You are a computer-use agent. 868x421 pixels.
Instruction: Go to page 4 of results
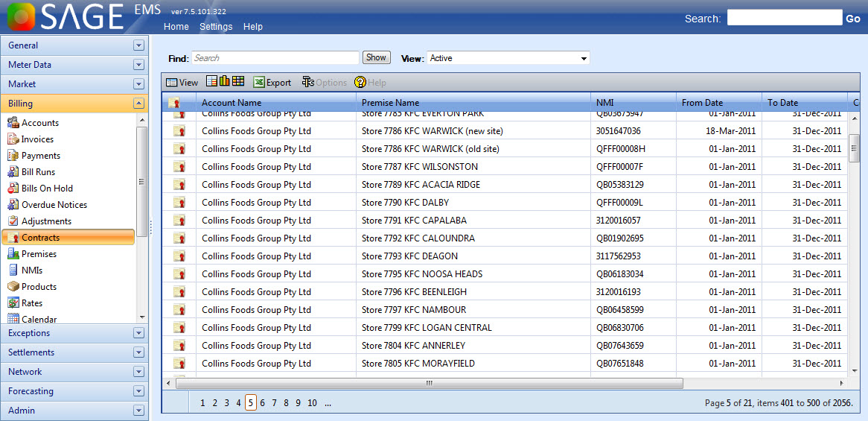pos(239,403)
